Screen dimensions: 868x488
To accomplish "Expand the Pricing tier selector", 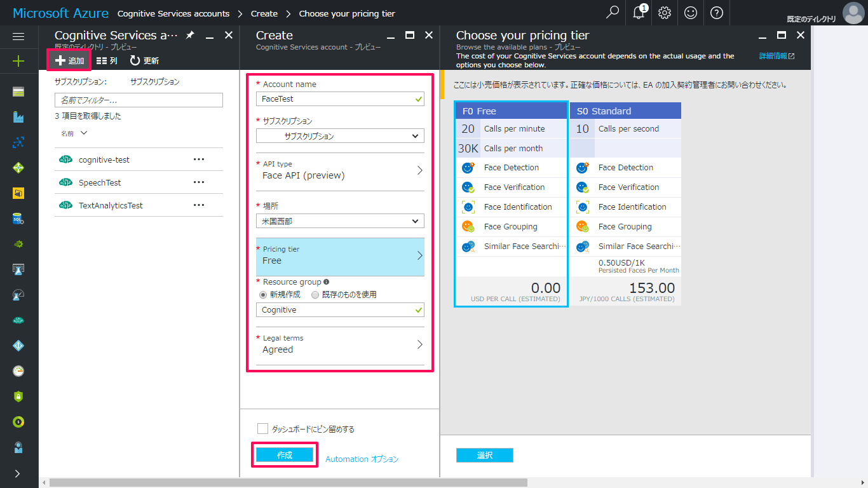I will (x=340, y=255).
